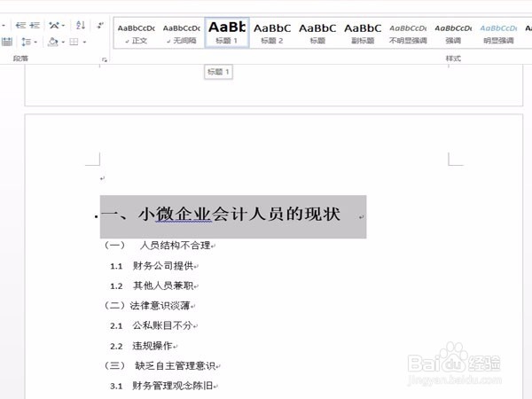Click the line （三） 缺乏自主管理意识
532x399 pixels.
(160, 365)
